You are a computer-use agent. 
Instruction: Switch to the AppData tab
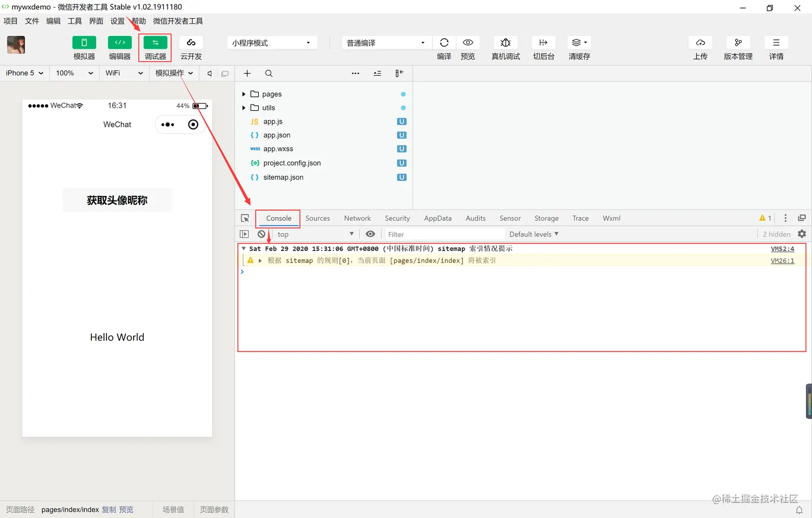tap(438, 218)
